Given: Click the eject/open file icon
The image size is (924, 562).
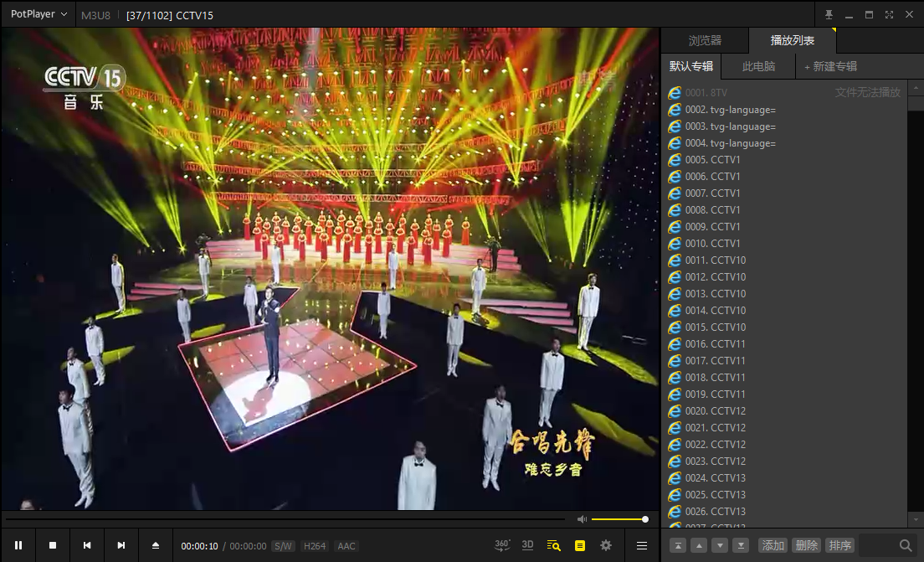Looking at the screenshot, I should point(155,545).
